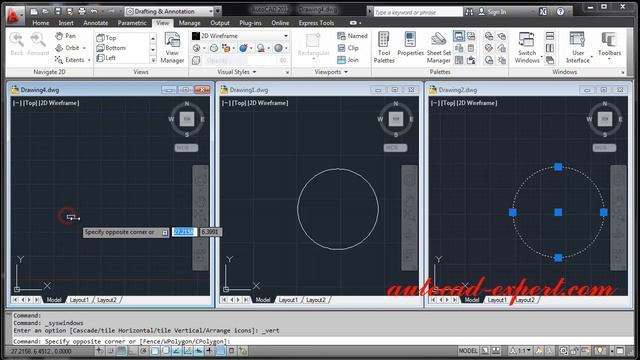Click the Autodesk Exchange X icon
The image size is (640, 360).
click(x=543, y=12)
